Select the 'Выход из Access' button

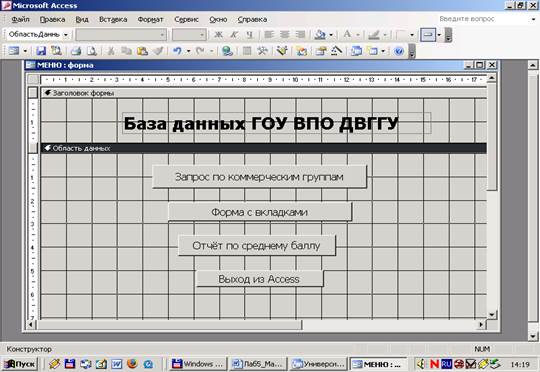(x=260, y=279)
